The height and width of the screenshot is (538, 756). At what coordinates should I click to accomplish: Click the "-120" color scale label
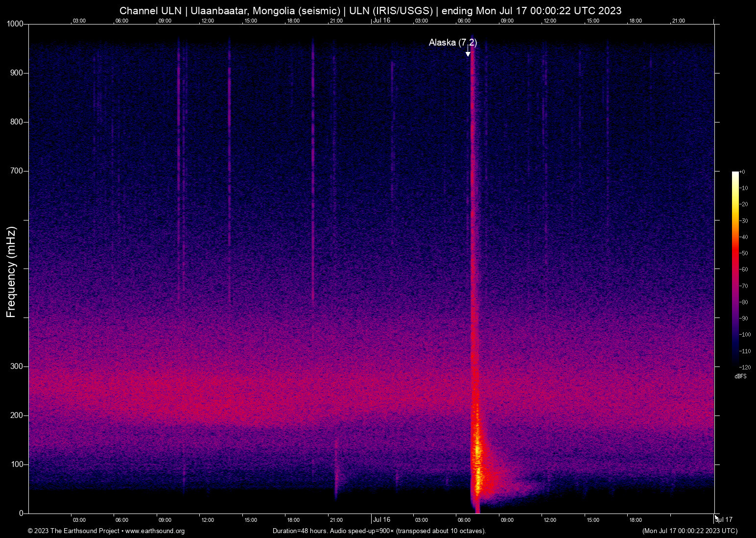point(745,367)
